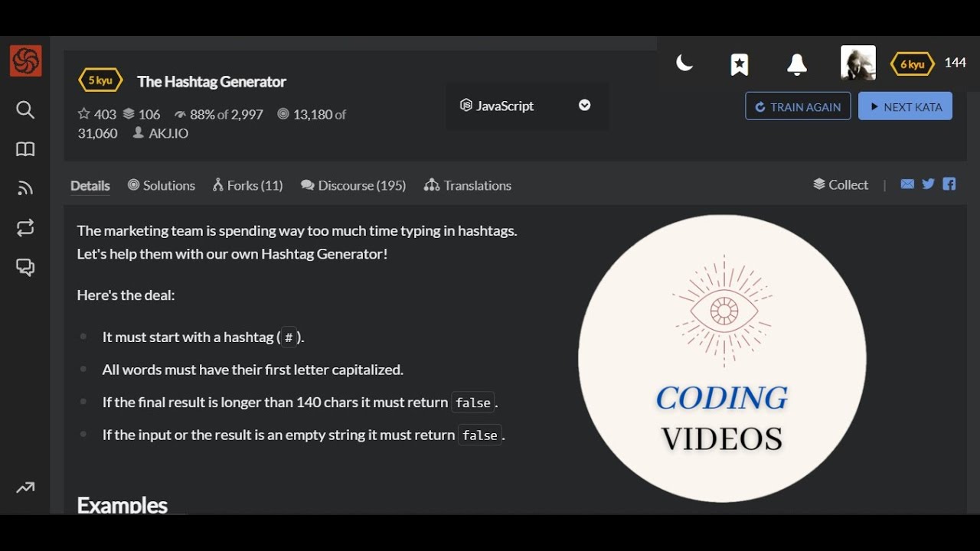Open the leaderboard trend icon in sidebar

(25, 487)
